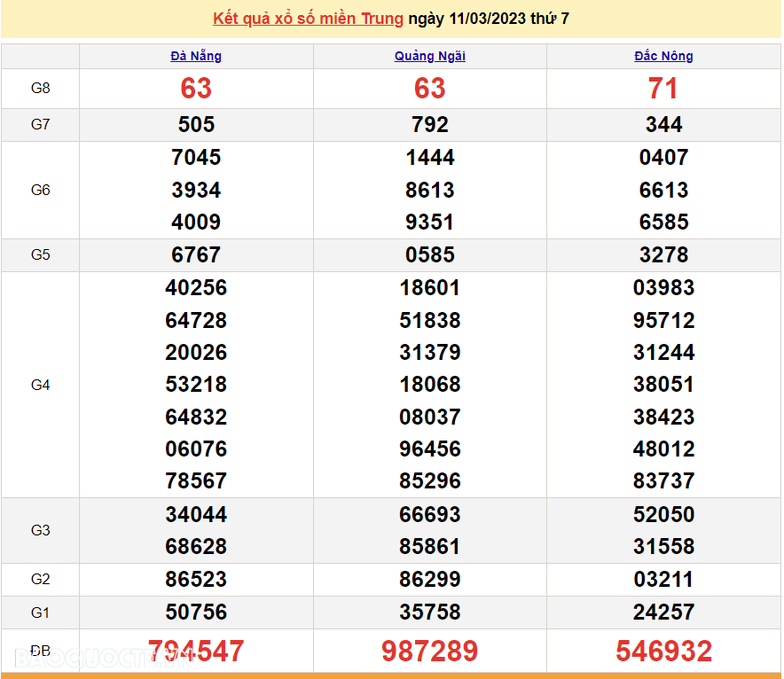Open the Quảng Ngãi province link
This screenshot has height=679, width=784.
(x=430, y=56)
